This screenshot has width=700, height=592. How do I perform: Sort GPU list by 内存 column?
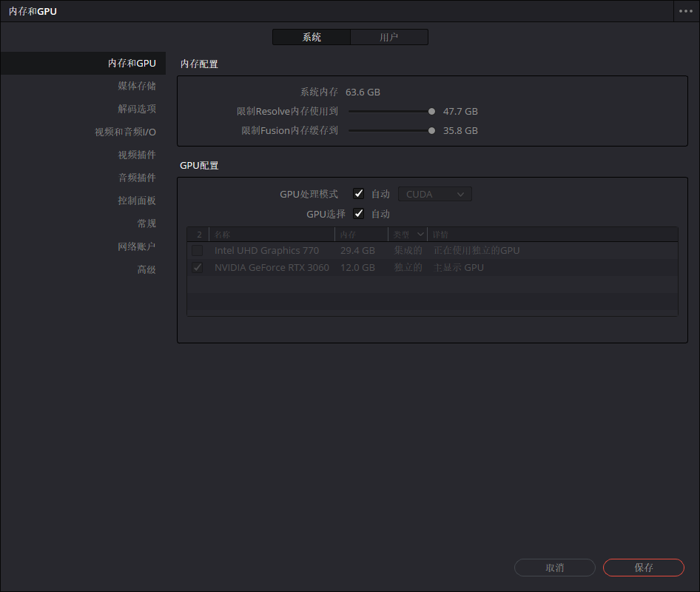pos(361,235)
